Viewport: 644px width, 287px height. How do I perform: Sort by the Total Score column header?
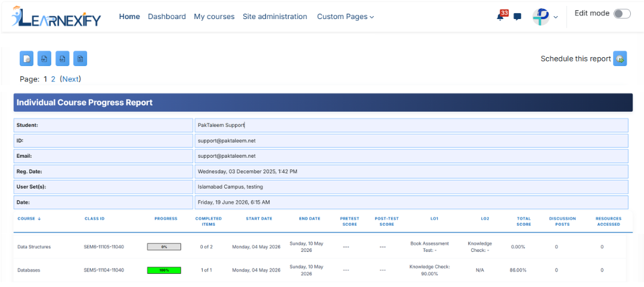pyautogui.click(x=524, y=222)
